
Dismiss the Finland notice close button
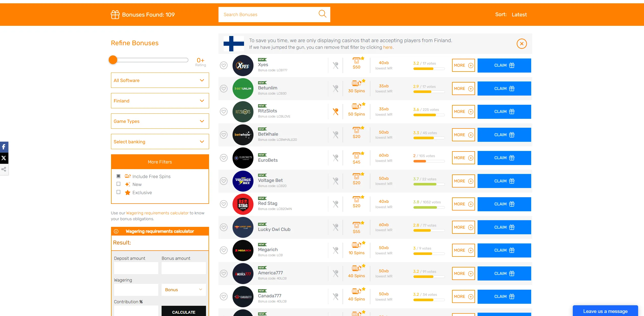(x=522, y=44)
